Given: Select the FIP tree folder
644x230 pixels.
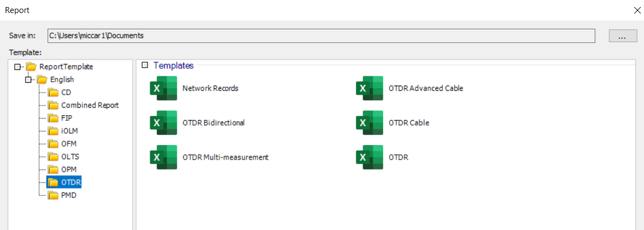Looking at the screenshot, I should pyautogui.click(x=67, y=118).
